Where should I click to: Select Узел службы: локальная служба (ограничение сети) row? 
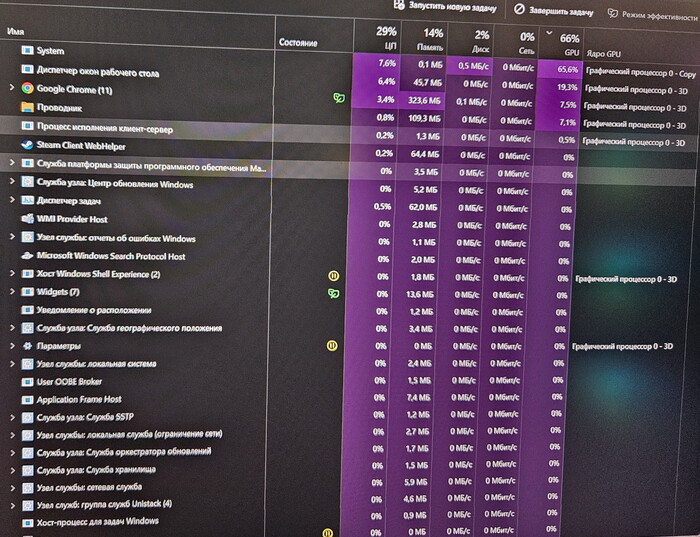click(129, 434)
